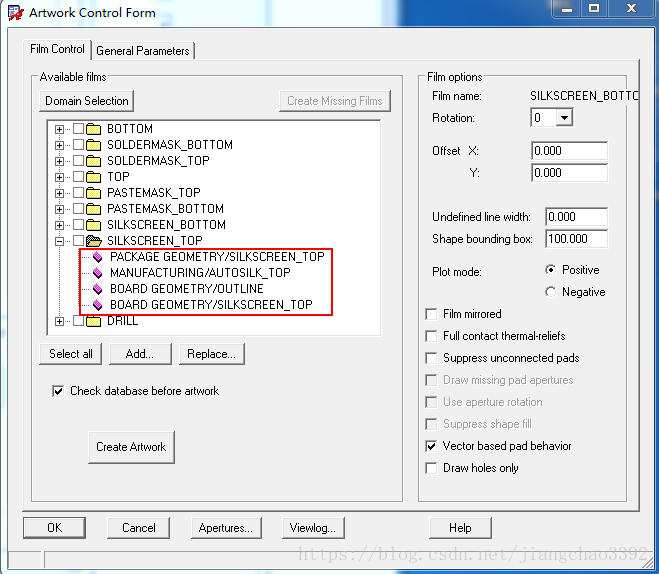Toggle Check database before artwork

coord(58,391)
